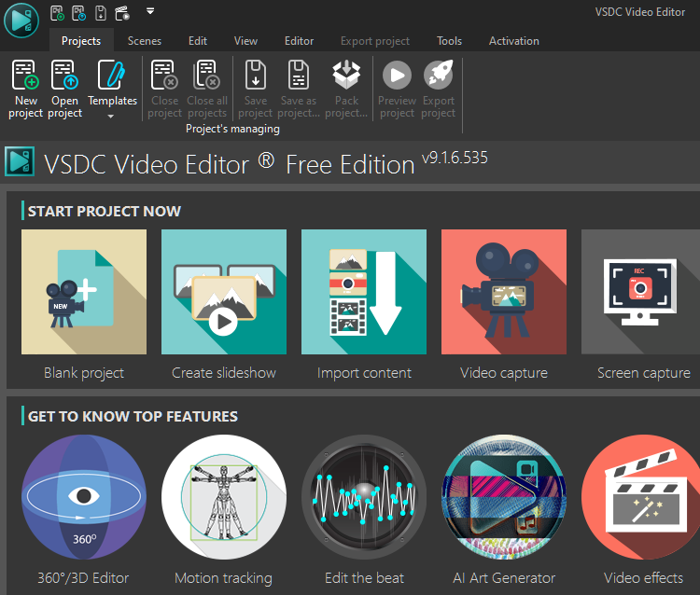
Task: Click the Save as project icon
Action: pos(299,75)
